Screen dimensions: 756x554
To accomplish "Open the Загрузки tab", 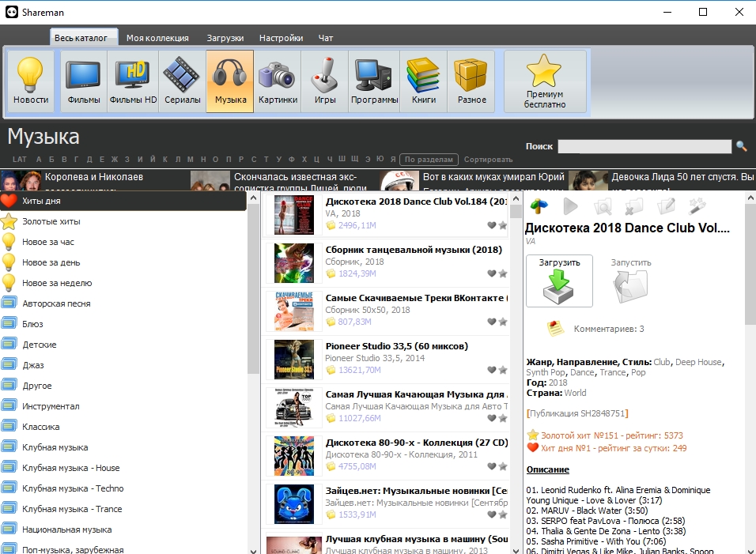I will pyautogui.click(x=225, y=38).
